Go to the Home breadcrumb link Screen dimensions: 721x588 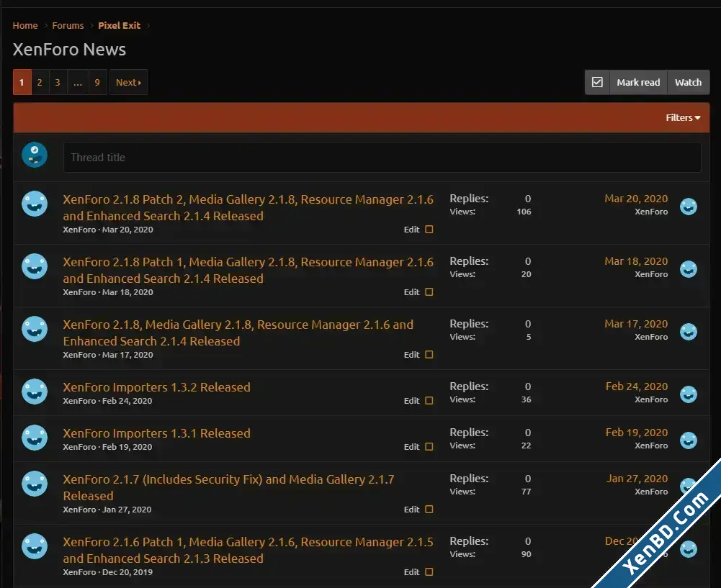point(25,25)
